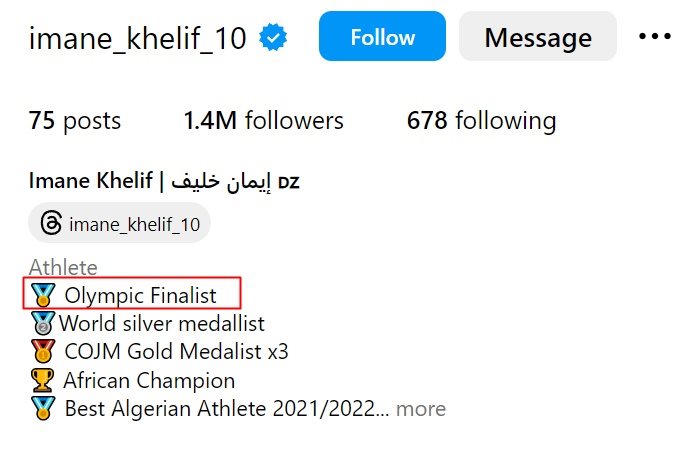View the 678 following list
The height and width of the screenshot is (455, 700).
[x=481, y=122]
